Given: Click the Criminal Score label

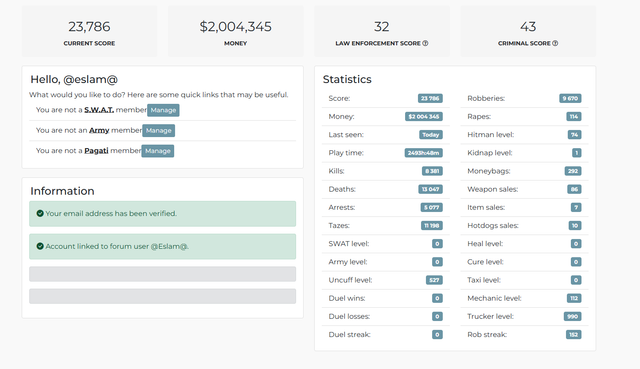Looking at the screenshot, I should coord(524,43).
